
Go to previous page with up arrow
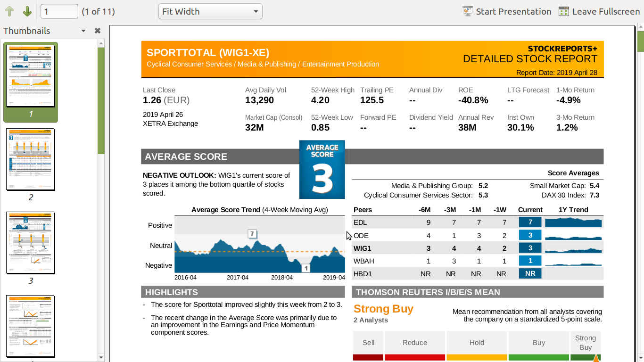click(9, 11)
